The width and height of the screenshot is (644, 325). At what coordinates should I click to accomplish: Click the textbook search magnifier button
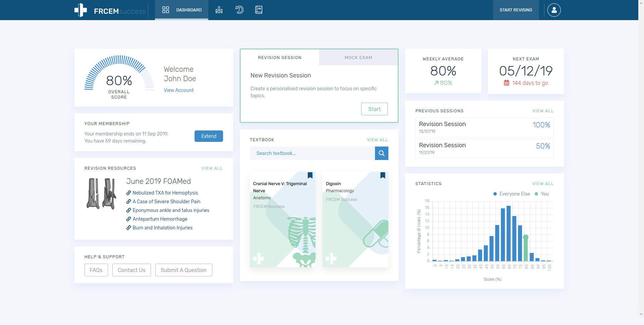point(382,153)
